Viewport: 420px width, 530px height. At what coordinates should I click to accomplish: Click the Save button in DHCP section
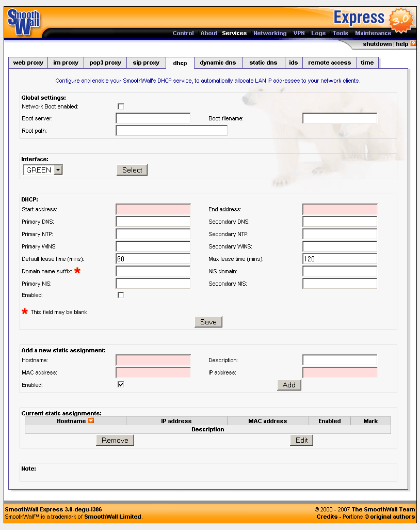coord(208,322)
